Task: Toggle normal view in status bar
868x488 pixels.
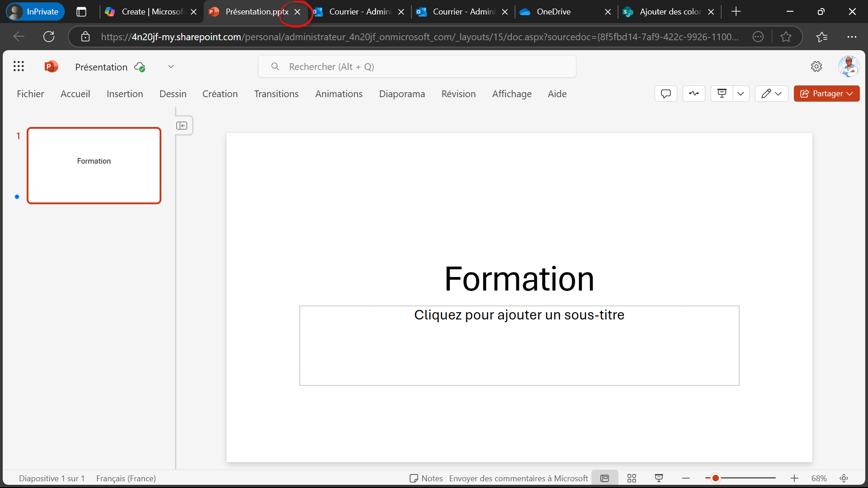Action: (x=604, y=478)
